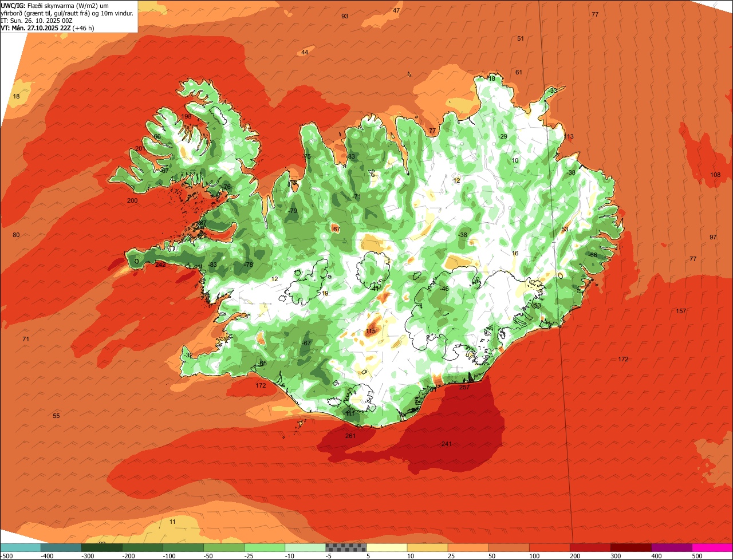The image size is (733, 560).
Task: Click the map value '-29' in northeast Iceland
Action: [x=502, y=136]
